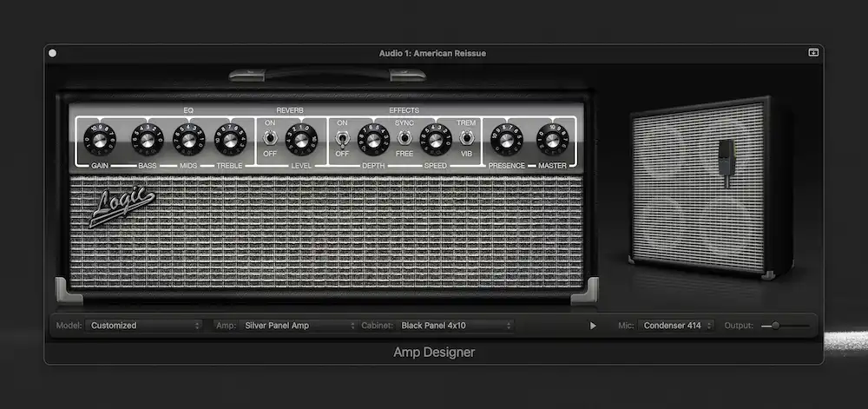Click the Logic logo badge on amp grille
Image resolution: width=868 pixels, height=409 pixels.
pos(122,206)
